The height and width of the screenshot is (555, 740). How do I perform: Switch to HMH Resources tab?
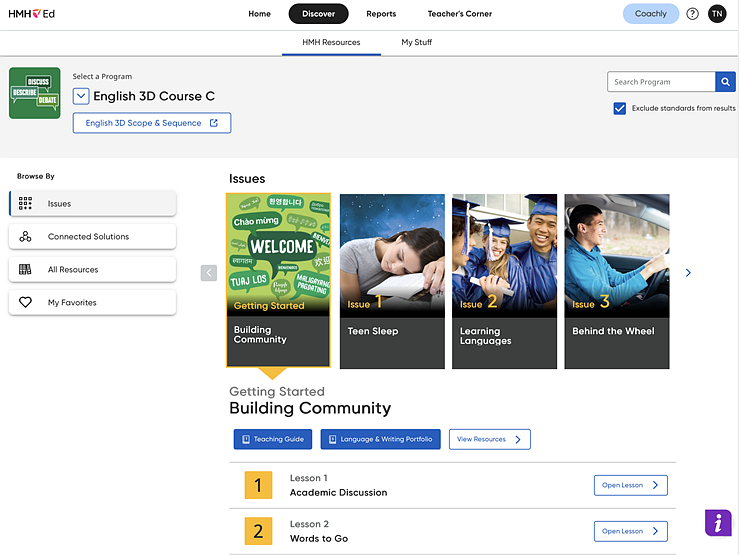coord(331,42)
